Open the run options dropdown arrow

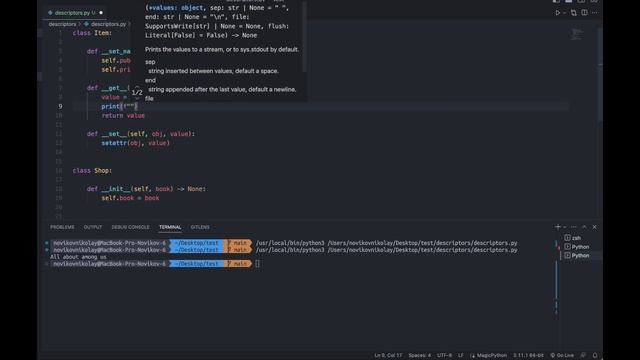pos(564,13)
